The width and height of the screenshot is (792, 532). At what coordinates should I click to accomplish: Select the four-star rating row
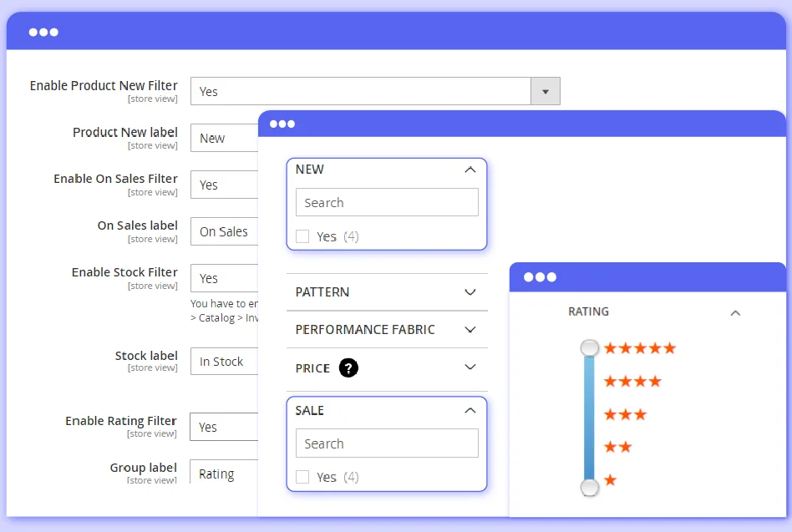coord(632,382)
